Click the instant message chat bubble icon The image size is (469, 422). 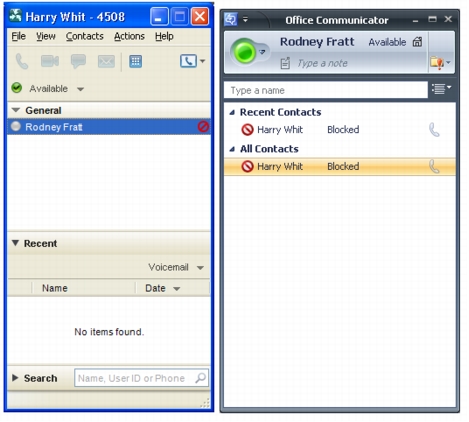[78, 61]
